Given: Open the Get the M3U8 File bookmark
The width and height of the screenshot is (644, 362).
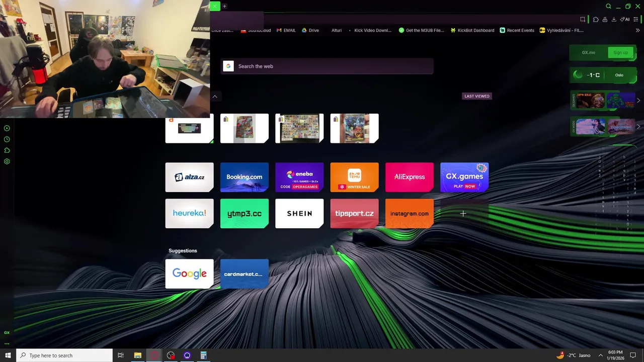Looking at the screenshot, I should pyautogui.click(x=422, y=30).
